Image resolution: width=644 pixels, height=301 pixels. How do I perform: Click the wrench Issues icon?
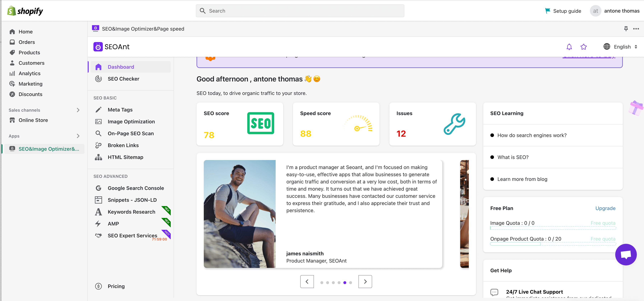coord(454,124)
